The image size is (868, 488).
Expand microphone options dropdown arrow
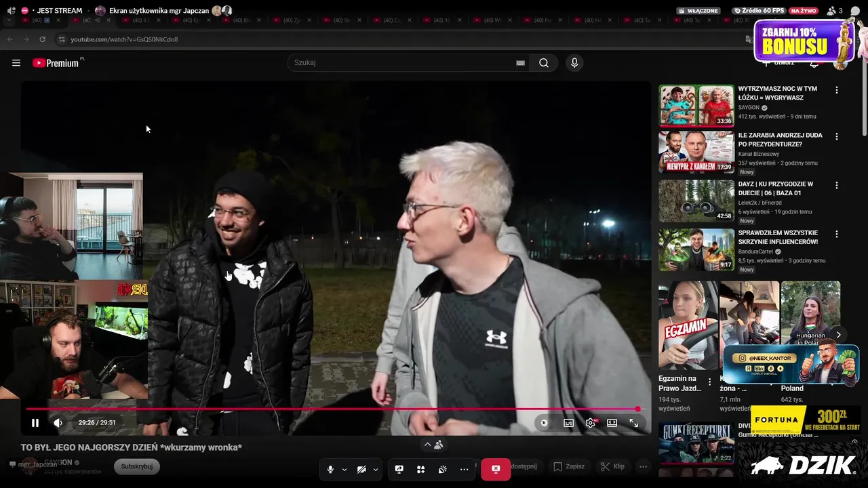click(344, 469)
